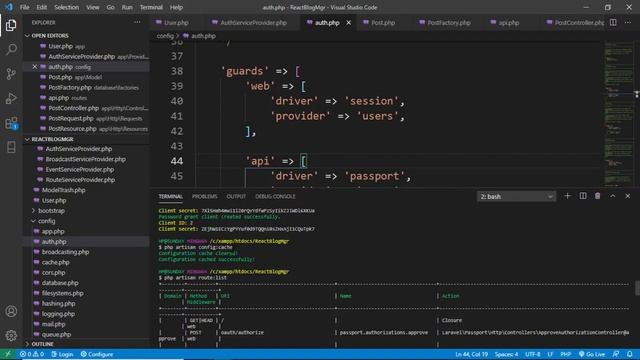
Task: Kill the terminal with trash icon
Action: coord(598,196)
